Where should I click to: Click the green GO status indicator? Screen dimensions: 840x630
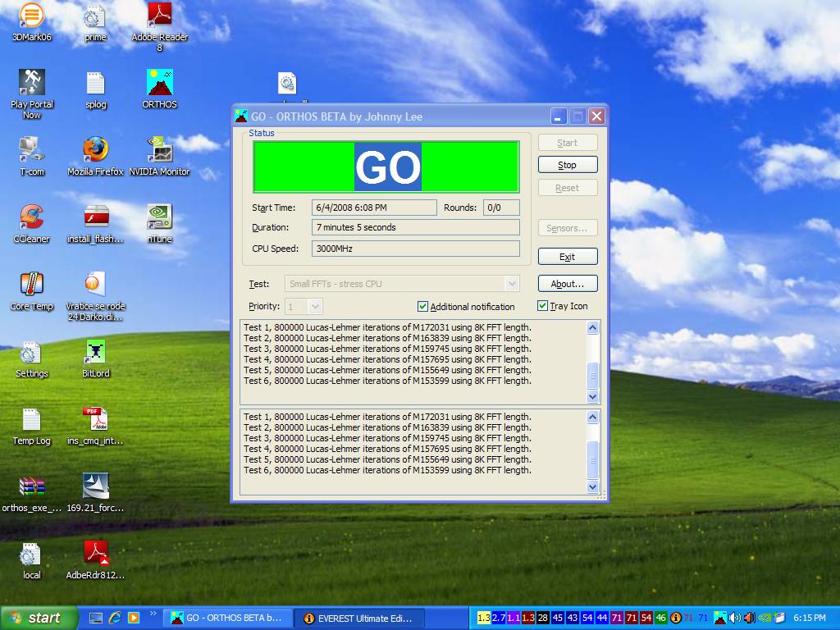point(386,167)
